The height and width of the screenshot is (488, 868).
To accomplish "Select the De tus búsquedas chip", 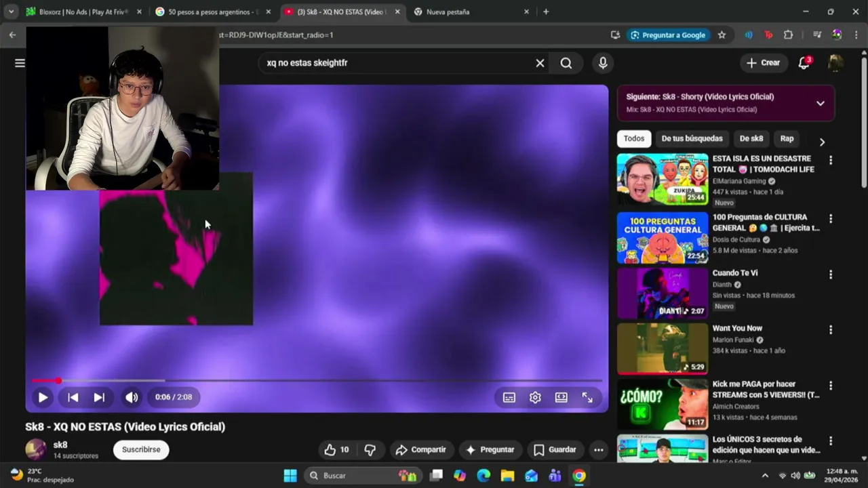I will (x=692, y=139).
